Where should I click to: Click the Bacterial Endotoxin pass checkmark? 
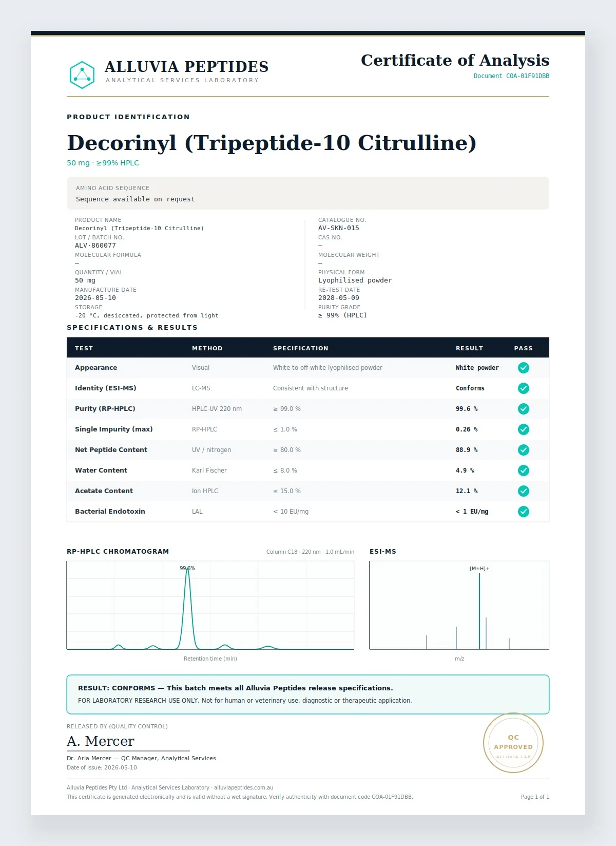tap(523, 512)
